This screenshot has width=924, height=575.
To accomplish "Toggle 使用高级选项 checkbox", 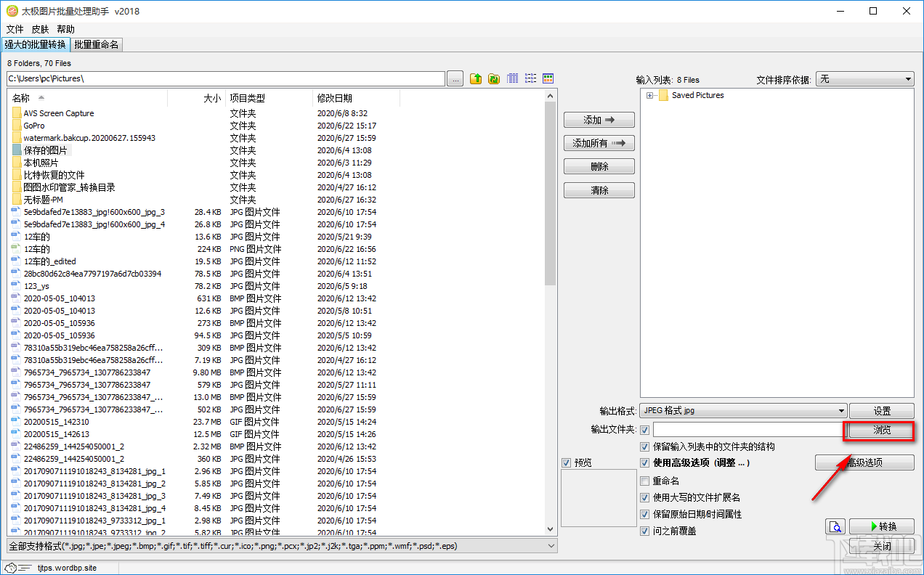I will (x=645, y=463).
